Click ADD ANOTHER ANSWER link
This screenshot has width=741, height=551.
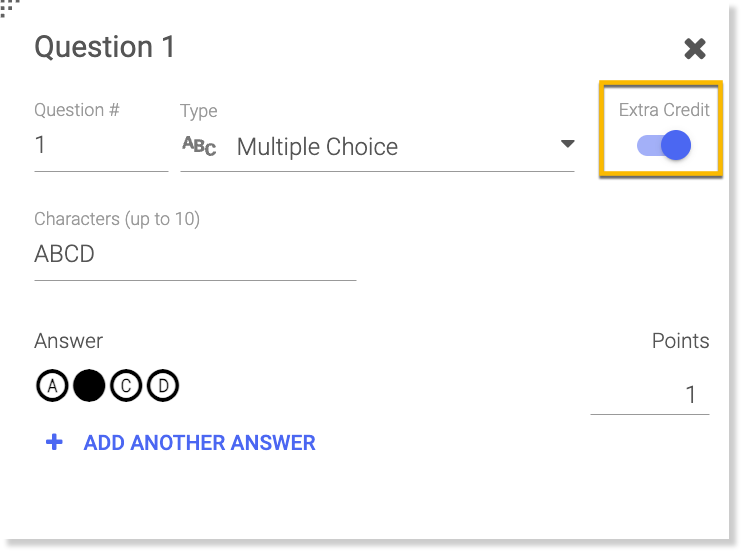(x=199, y=442)
